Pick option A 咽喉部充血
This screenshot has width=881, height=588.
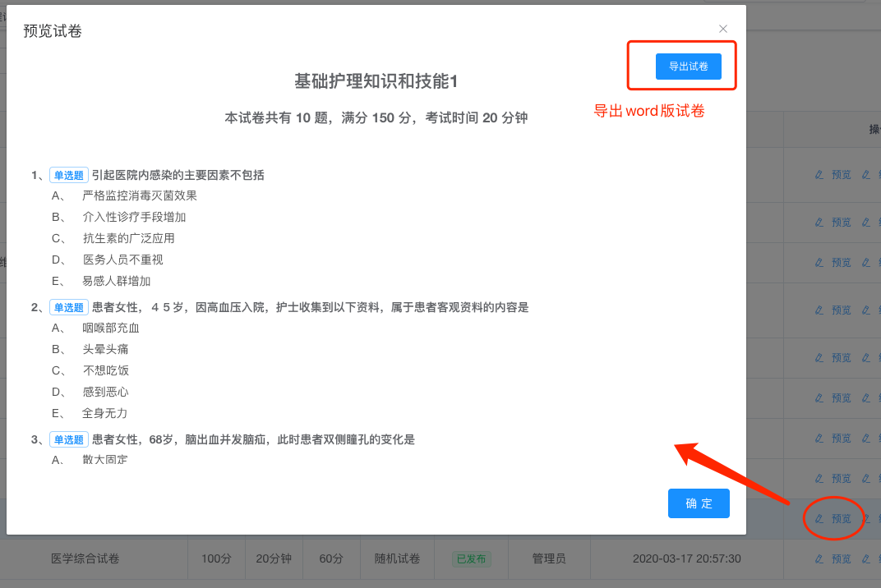111,328
